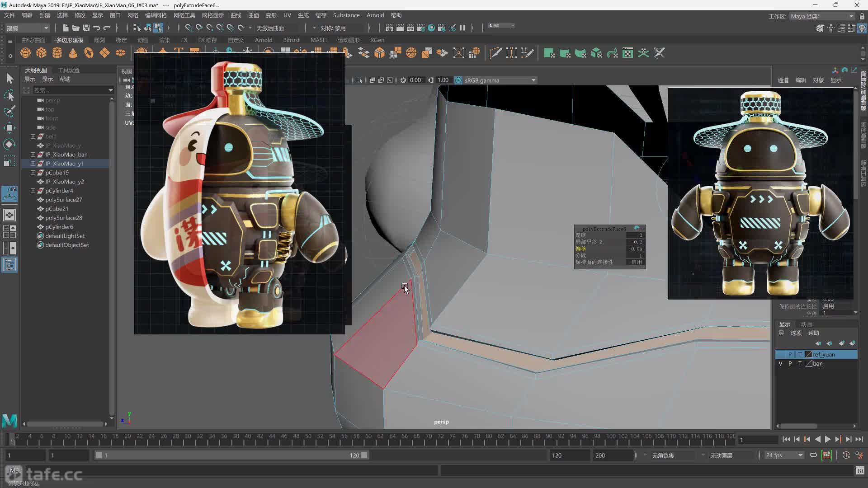The image size is (868, 488).
Task: Create a polygon cone from shelf
Action: coord(73,53)
